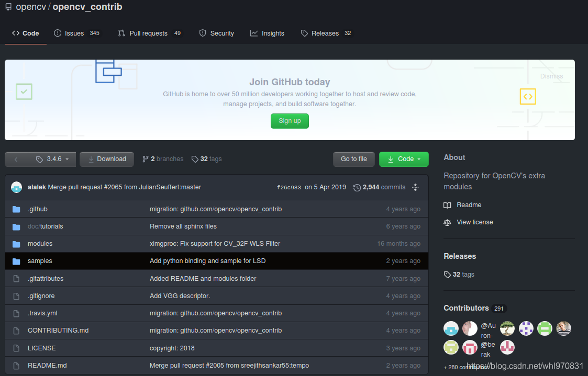Click the back arrow button beside the 3.4.6 tag
The width and height of the screenshot is (588, 376).
(16, 159)
